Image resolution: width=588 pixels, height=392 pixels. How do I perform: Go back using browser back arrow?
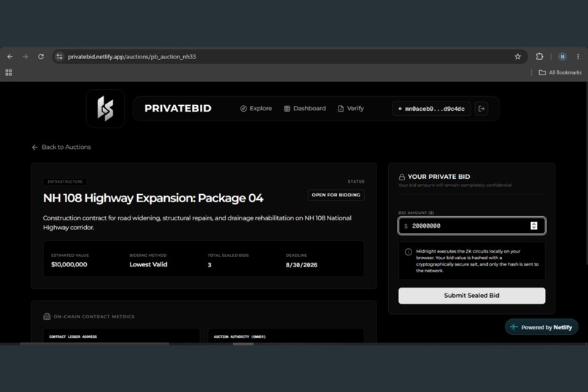(10, 57)
